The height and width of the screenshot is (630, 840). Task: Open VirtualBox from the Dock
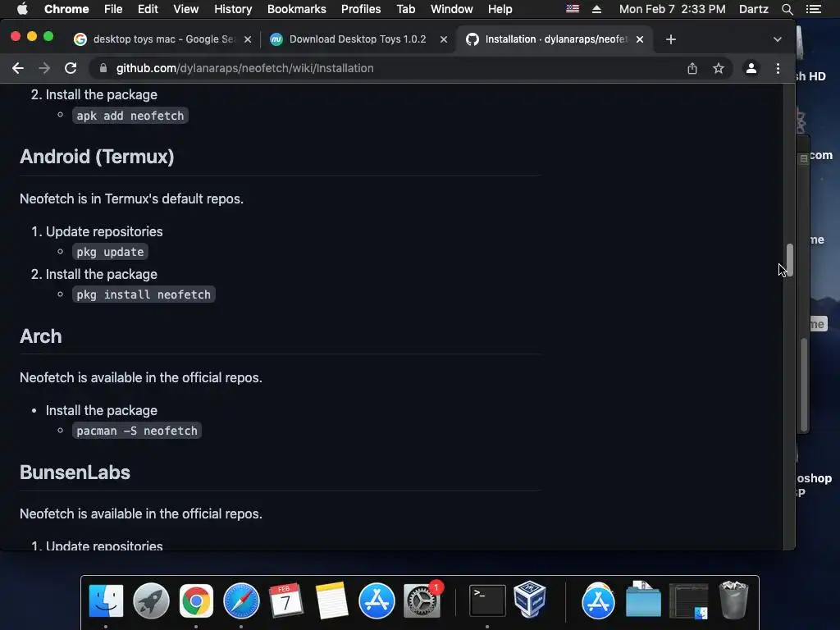point(530,600)
